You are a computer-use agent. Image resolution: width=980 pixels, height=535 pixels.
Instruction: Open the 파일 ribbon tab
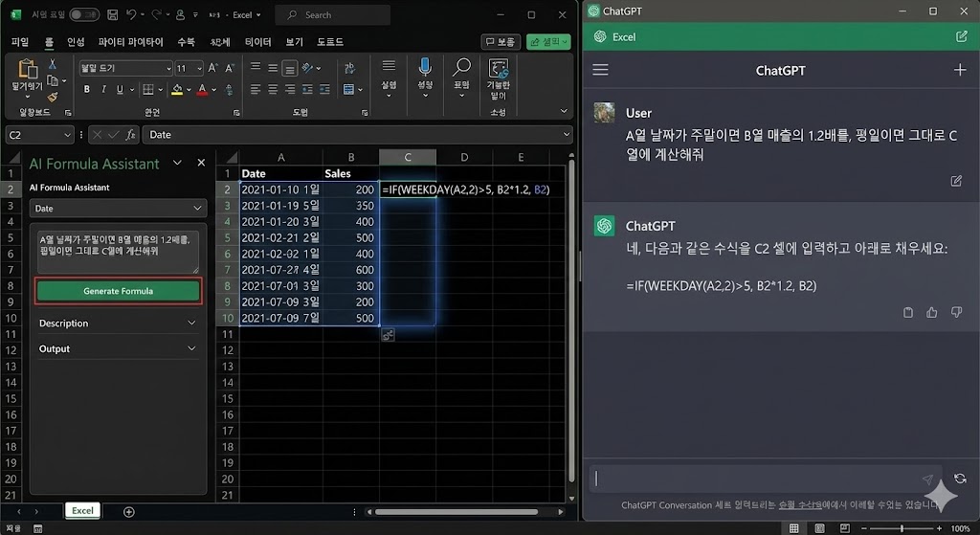(x=20, y=42)
